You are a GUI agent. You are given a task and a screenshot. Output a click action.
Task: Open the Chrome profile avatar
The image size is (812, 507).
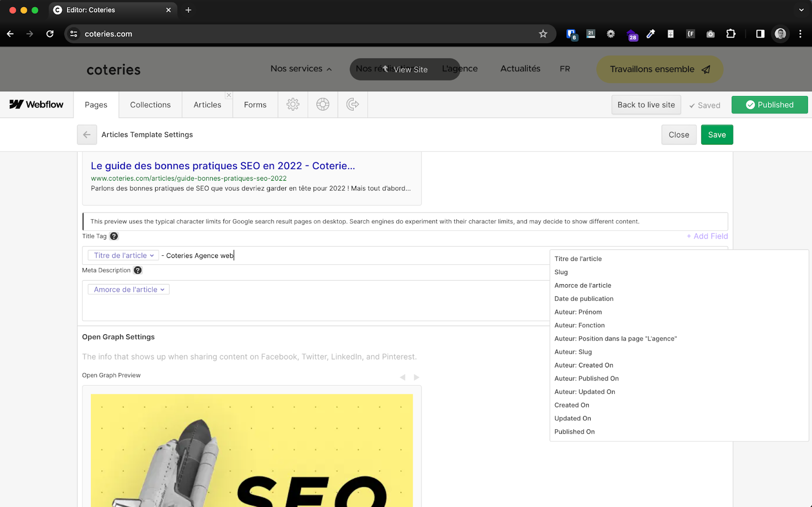click(x=781, y=34)
